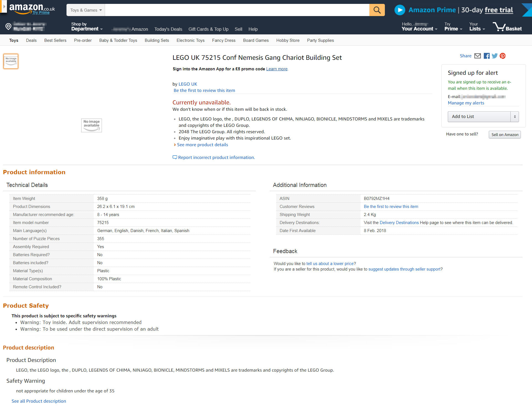Share product on Twitter icon
Viewport: 532px width, 409px height.
click(x=495, y=56)
